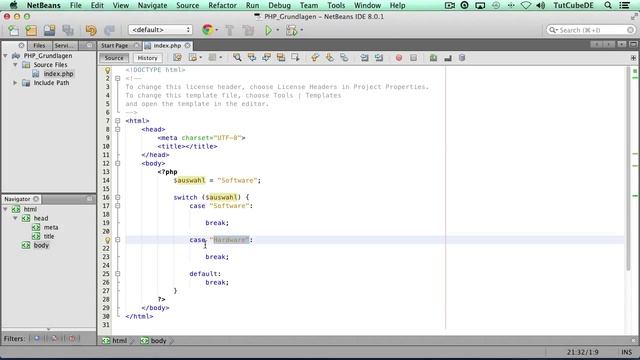Viewport: 640px width, 360px height.
Task: Switch to Files tab
Action: (x=39, y=46)
